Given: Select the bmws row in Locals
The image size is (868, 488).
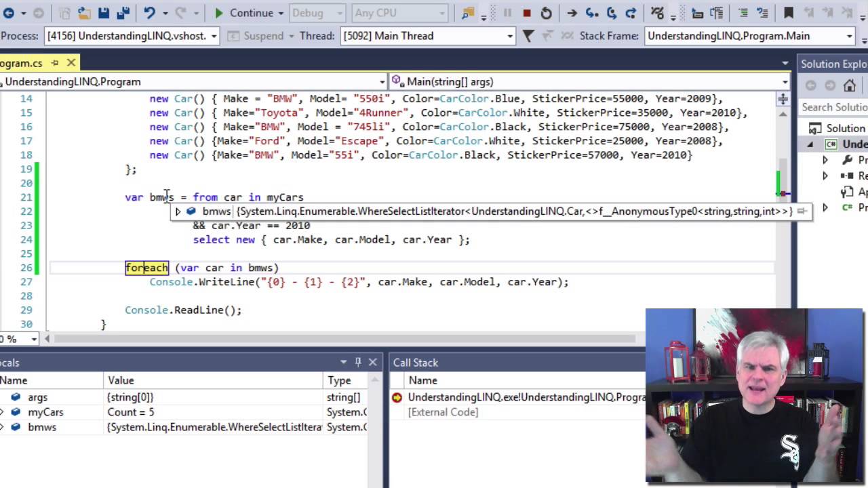Looking at the screenshot, I should [183, 427].
